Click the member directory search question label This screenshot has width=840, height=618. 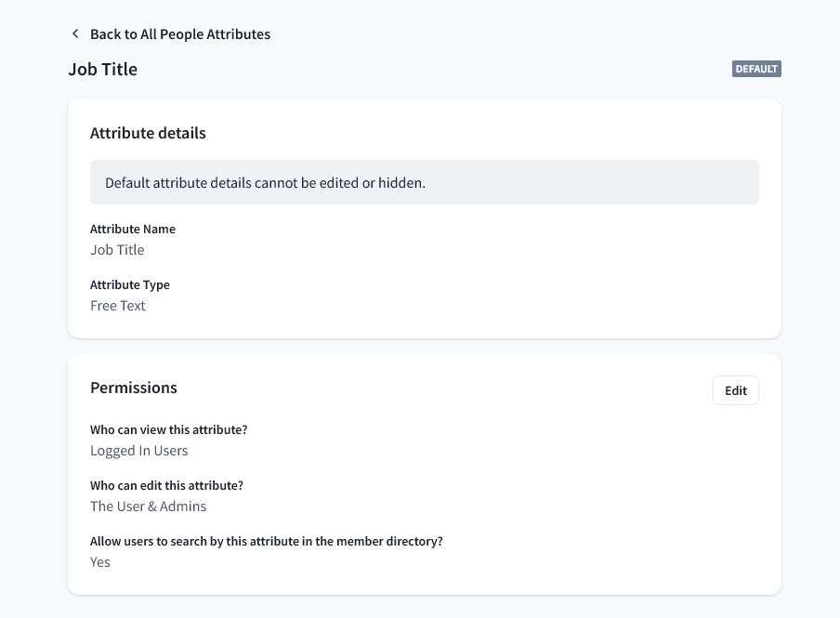tap(267, 542)
